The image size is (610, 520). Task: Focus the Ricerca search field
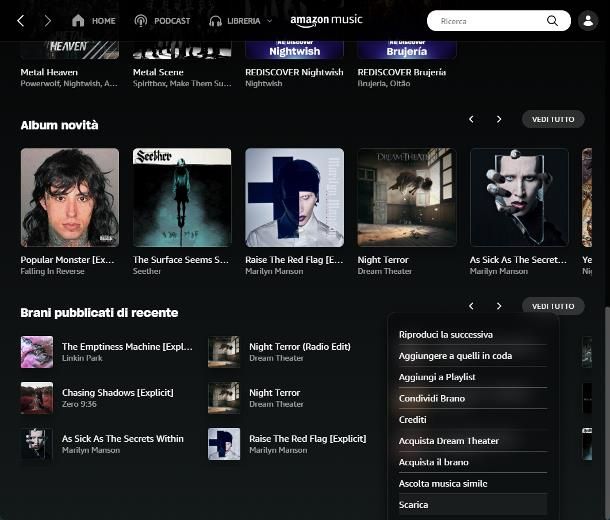[499, 21]
